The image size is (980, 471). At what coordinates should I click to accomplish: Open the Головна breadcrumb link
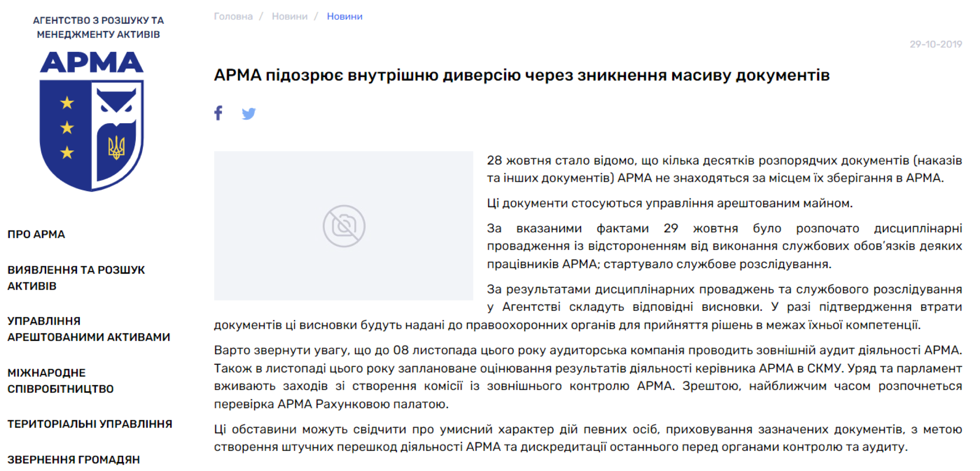233,16
